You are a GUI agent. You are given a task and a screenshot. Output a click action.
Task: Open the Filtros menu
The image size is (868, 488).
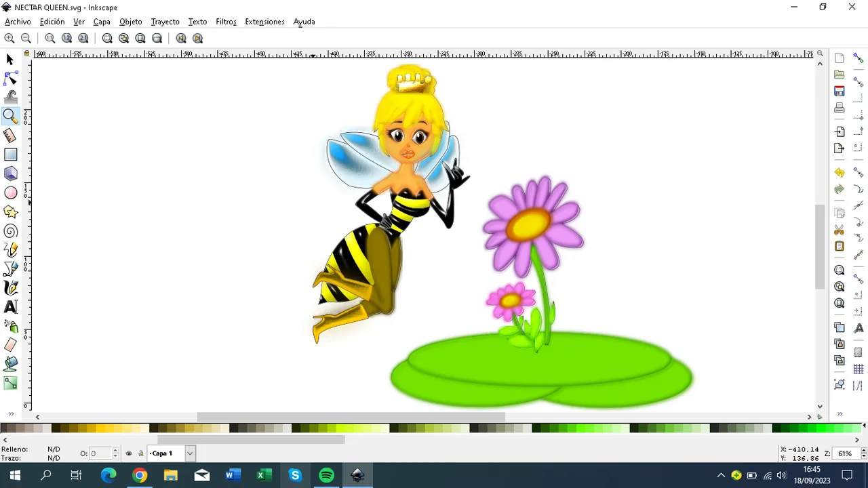(226, 22)
